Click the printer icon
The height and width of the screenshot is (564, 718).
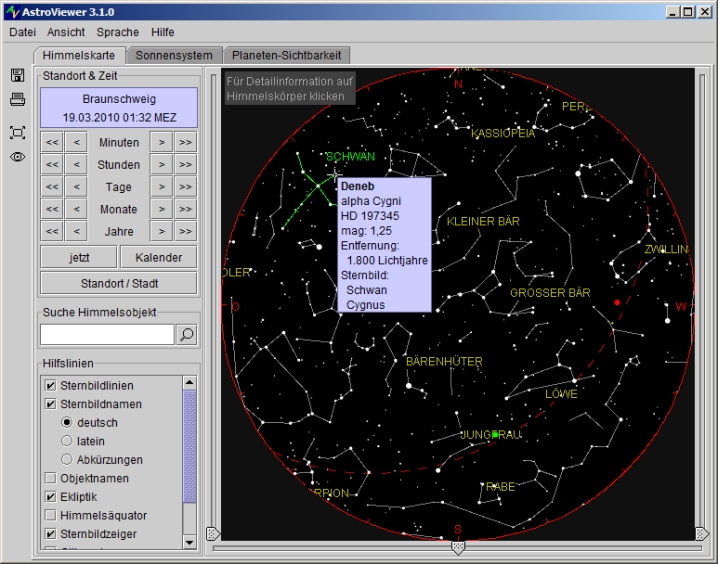click(x=17, y=99)
